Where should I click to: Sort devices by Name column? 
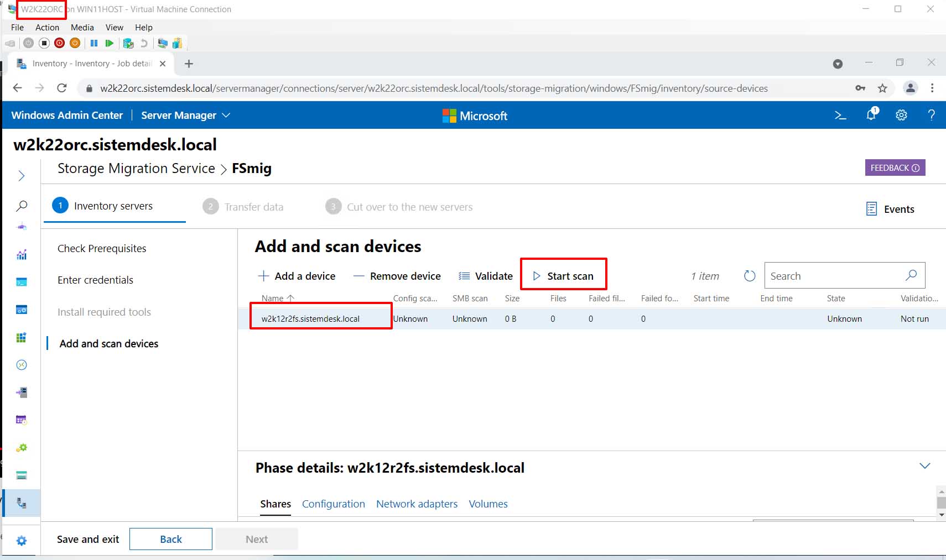pos(278,298)
